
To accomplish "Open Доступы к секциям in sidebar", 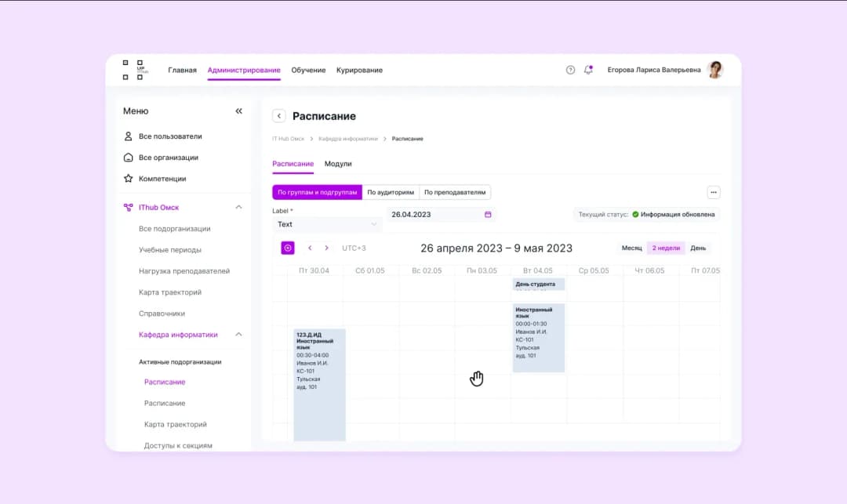I will click(x=178, y=446).
